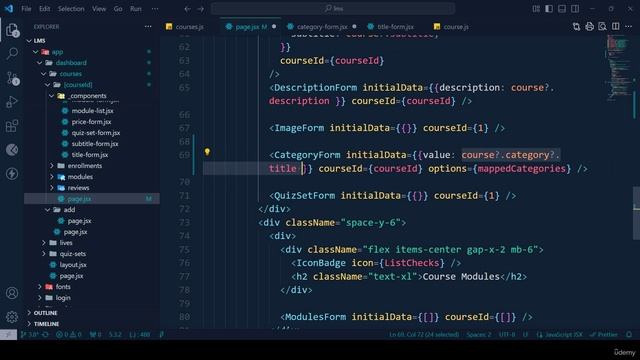The width and height of the screenshot is (640, 360).
Task: Expand the lives folder
Action: tap(44, 243)
